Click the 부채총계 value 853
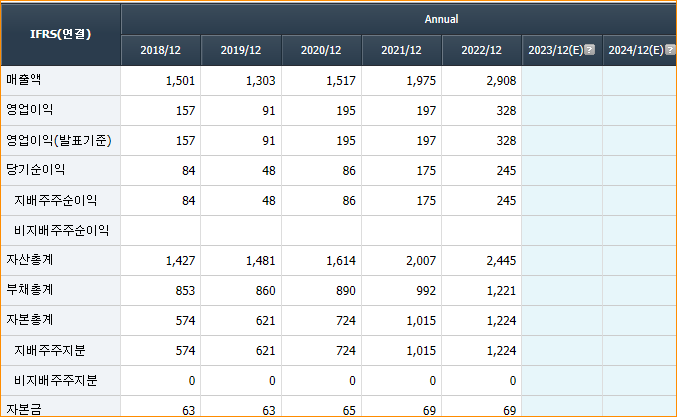This screenshot has height=417, width=677. tap(185, 291)
